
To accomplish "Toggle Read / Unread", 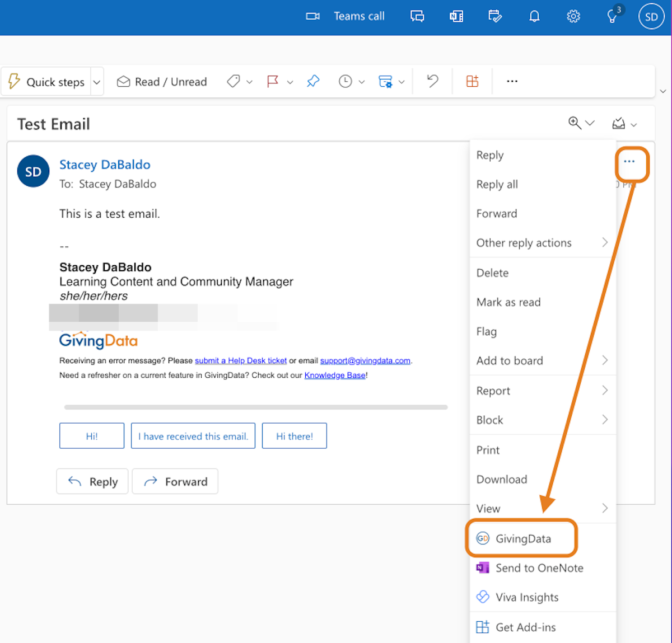I will click(x=162, y=82).
